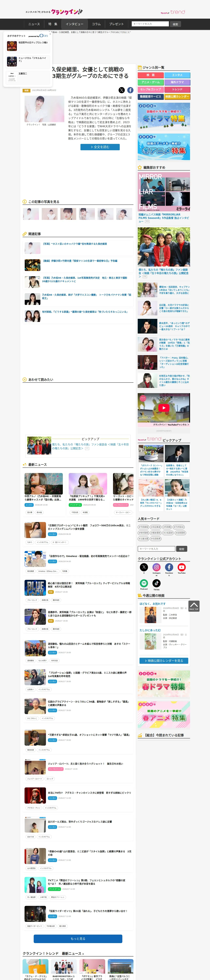The height and width of the screenshot is (980, 210).
Task: Open プレゼント in the navigation bar
Action: [117, 24]
